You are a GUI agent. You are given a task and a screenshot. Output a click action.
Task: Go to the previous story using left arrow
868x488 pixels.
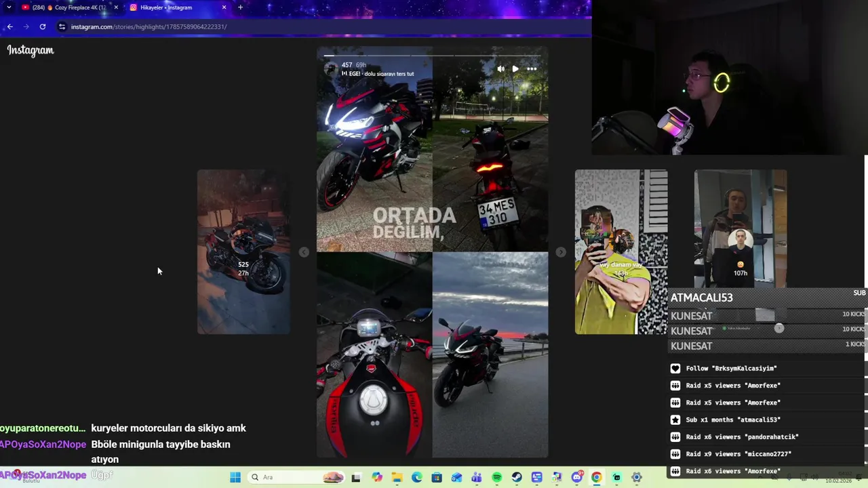click(304, 252)
